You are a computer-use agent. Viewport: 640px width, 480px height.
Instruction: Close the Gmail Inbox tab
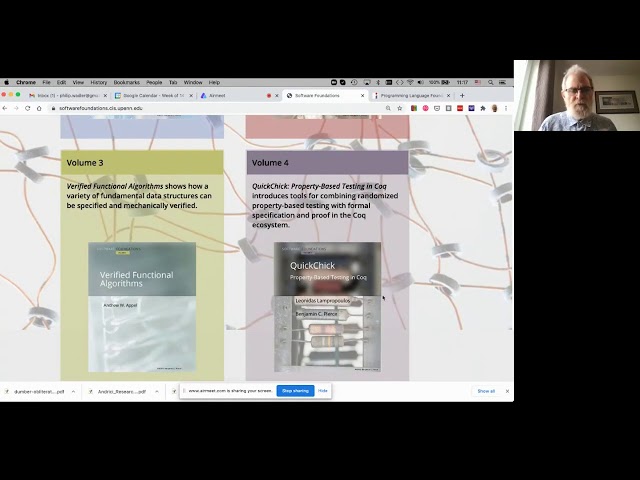(x=105, y=96)
